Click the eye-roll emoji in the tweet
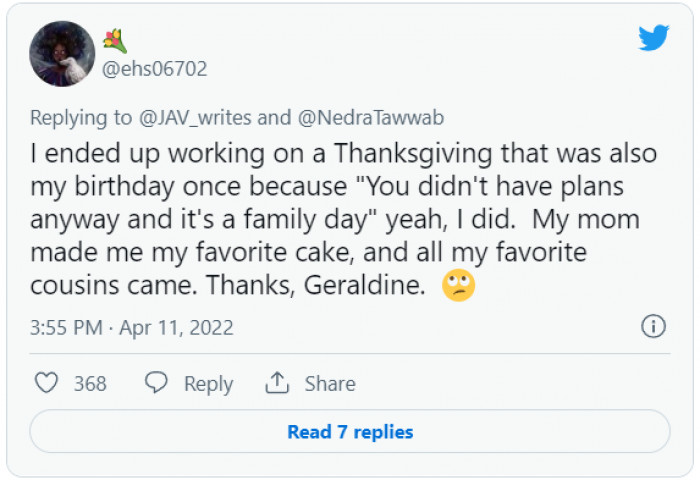 point(457,285)
